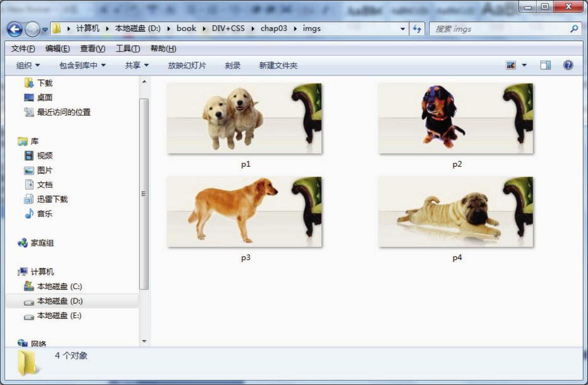The image size is (588, 385).
Task: Expand the 包含到库中 dropdown
Action: tap(83, 66)
